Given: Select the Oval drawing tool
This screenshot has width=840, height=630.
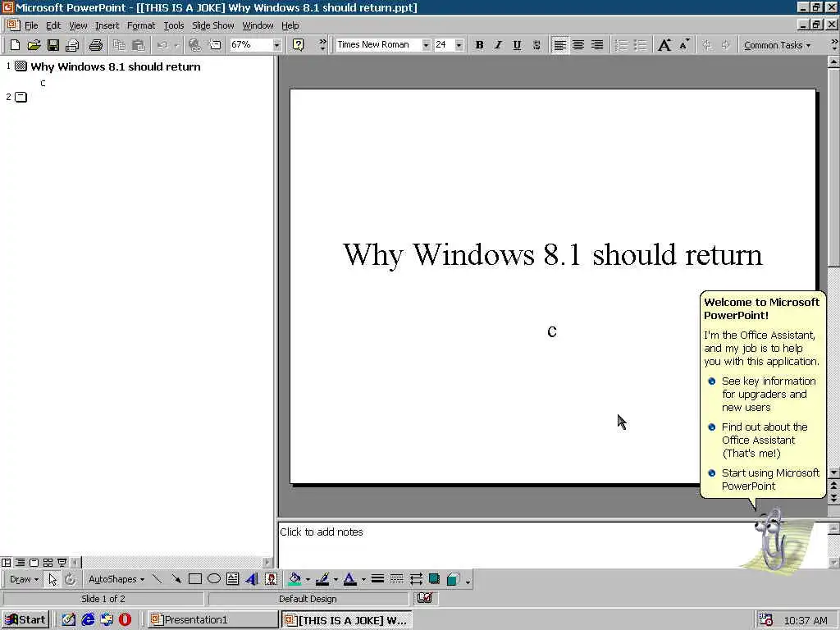Looking at the screenshot, I should point(214,579).
